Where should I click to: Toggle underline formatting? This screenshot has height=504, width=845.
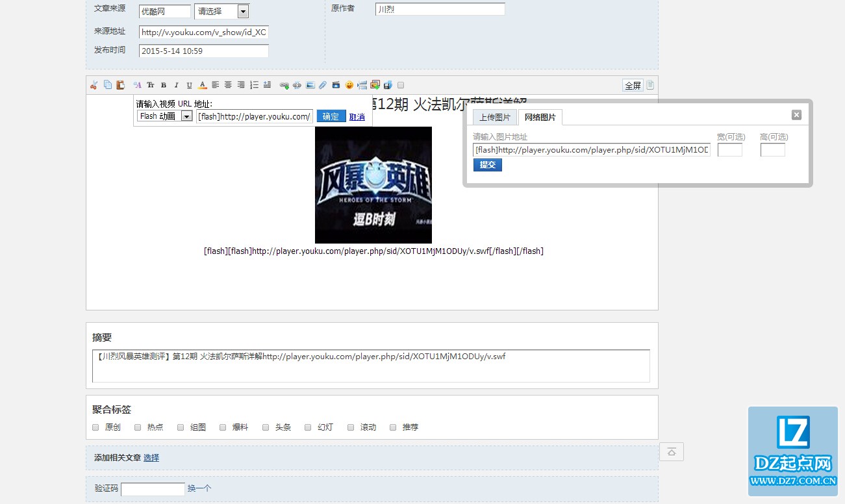tap(189, 85)
